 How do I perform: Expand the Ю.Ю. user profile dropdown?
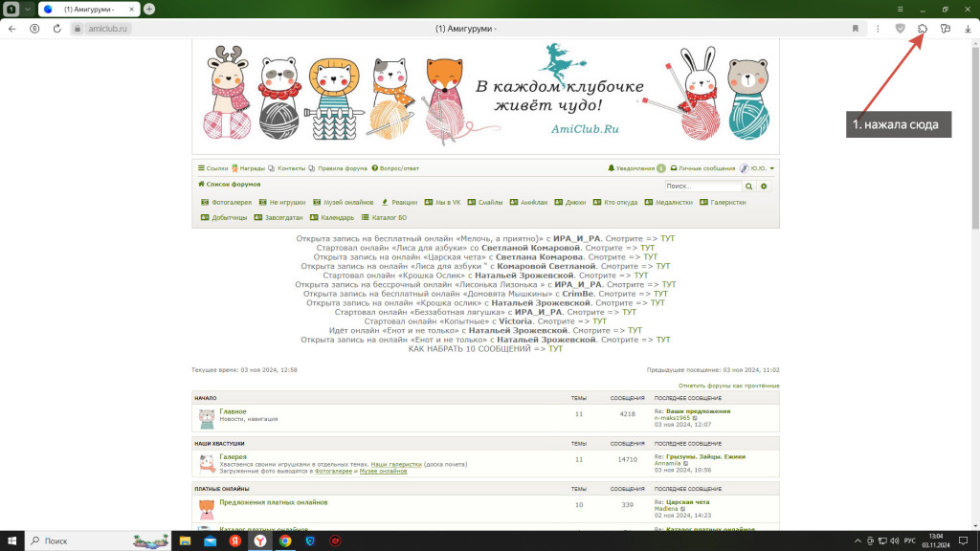757,168
